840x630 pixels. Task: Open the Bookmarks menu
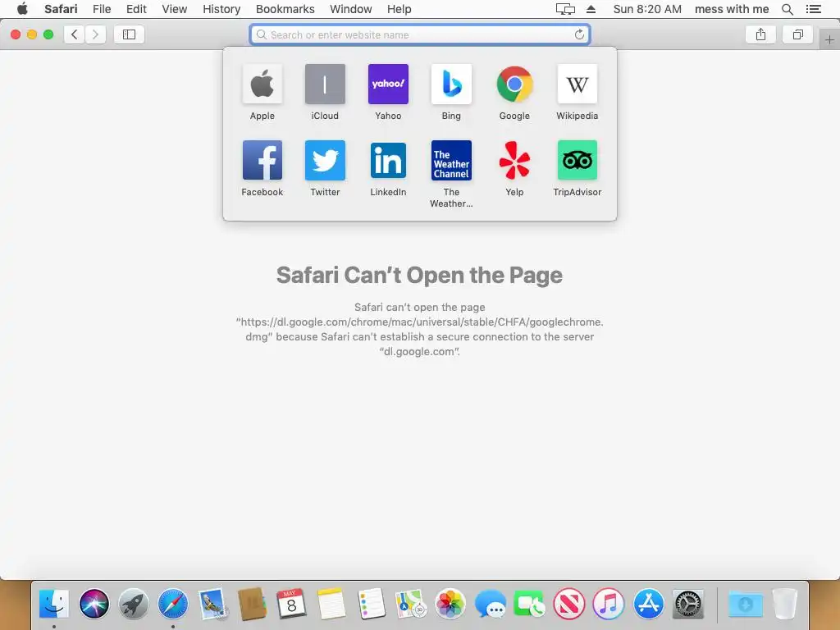coord(285,9)
